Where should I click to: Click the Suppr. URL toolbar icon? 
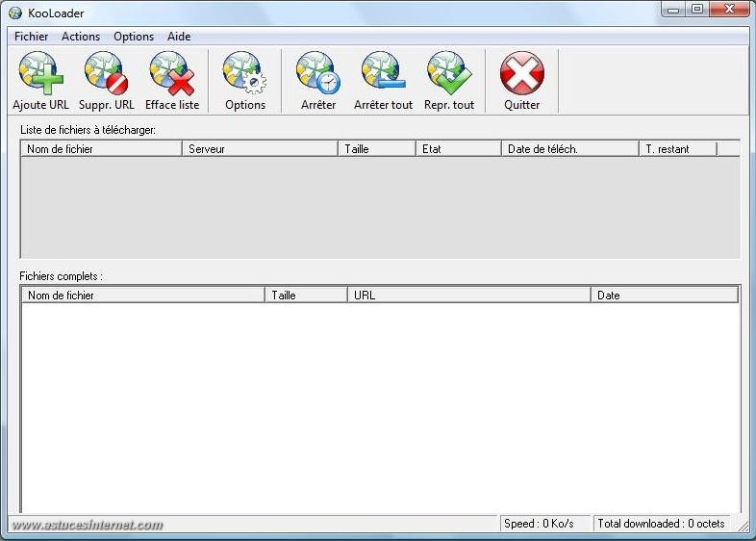tap(106, 73)
